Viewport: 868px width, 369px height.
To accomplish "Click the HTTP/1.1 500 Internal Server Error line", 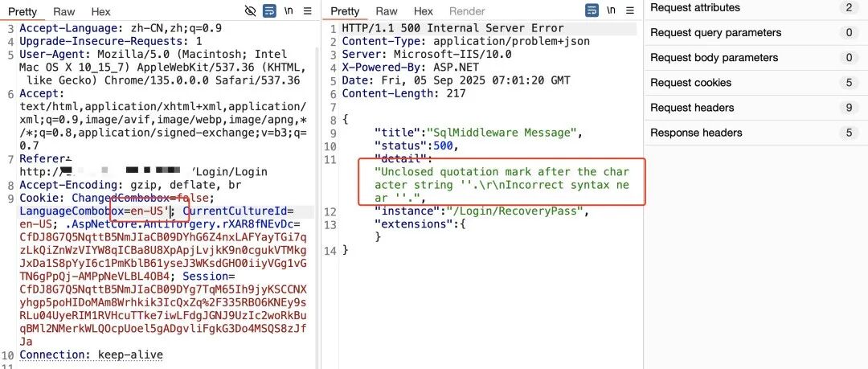I will [x=452, y=28].
